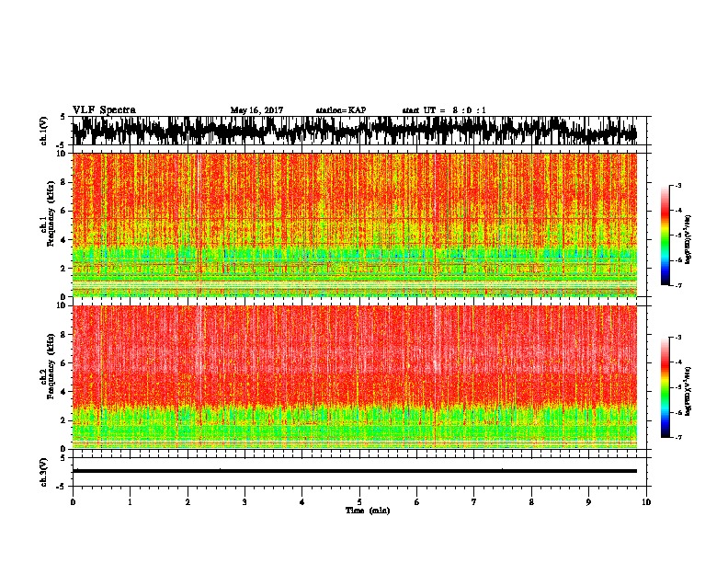728x563 pixels.
Task: Click the 9 tick on the Time axis
Action: 588,502
